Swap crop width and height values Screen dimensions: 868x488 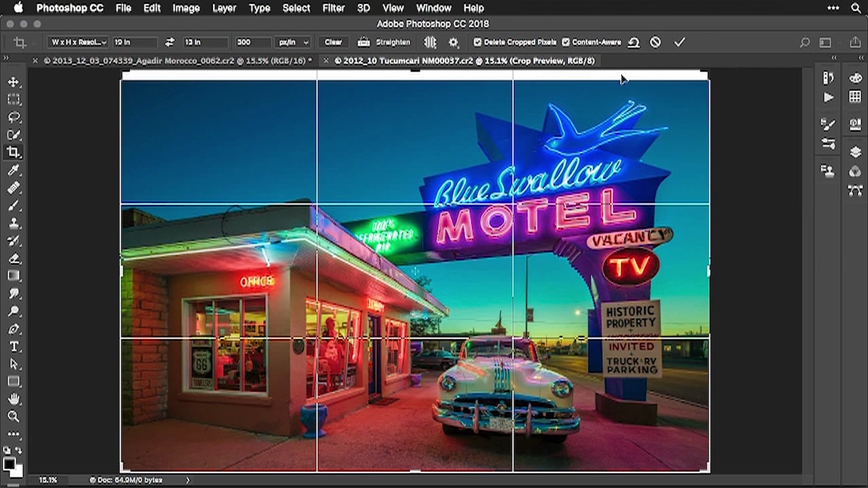point(170,42)
